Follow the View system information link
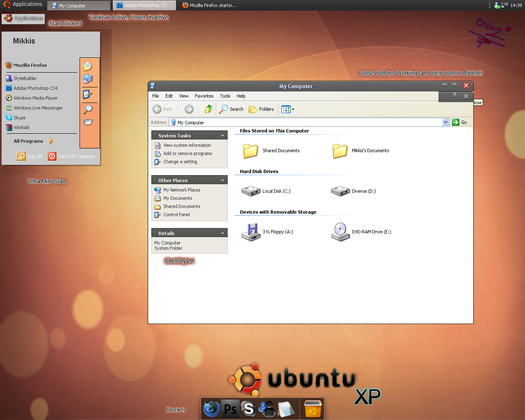The width and height of the screenshot is (525, 420). [187, 145]
